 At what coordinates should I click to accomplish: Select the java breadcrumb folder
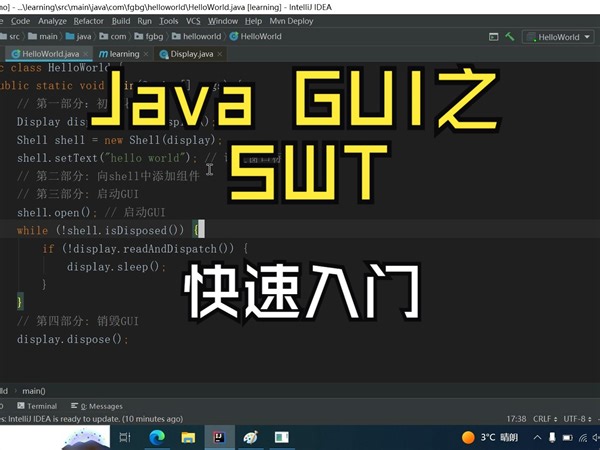tap(78, 36)
